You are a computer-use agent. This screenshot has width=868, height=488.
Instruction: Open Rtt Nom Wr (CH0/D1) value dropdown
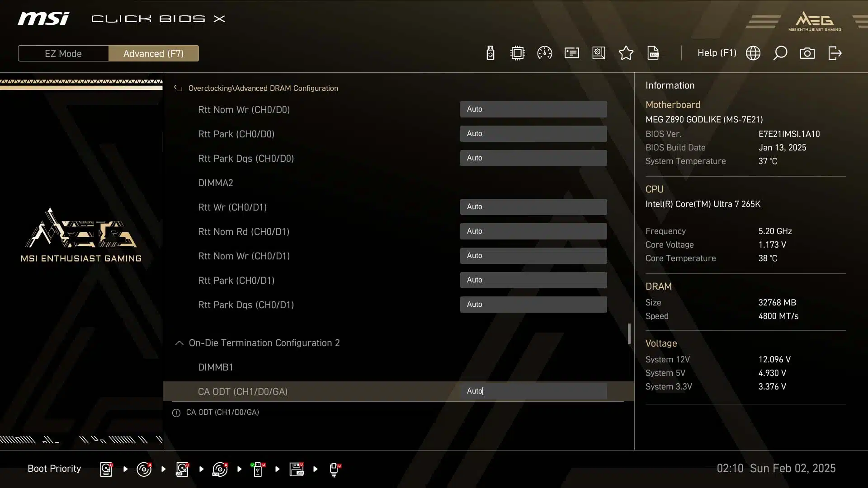533,256
